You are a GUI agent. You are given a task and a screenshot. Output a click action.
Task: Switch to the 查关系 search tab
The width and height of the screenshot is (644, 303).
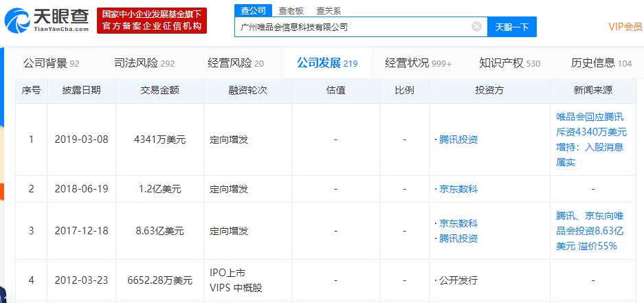[x=328, y=10]
